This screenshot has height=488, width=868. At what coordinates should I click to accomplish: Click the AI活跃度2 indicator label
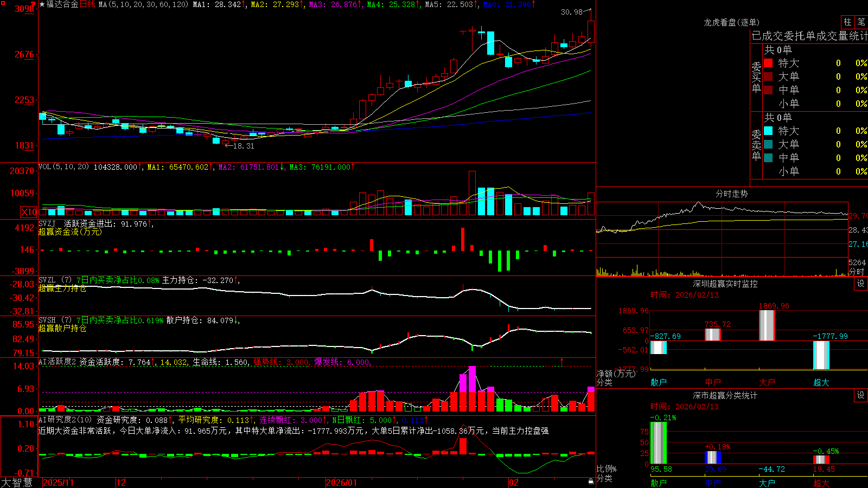click(58, 362)
